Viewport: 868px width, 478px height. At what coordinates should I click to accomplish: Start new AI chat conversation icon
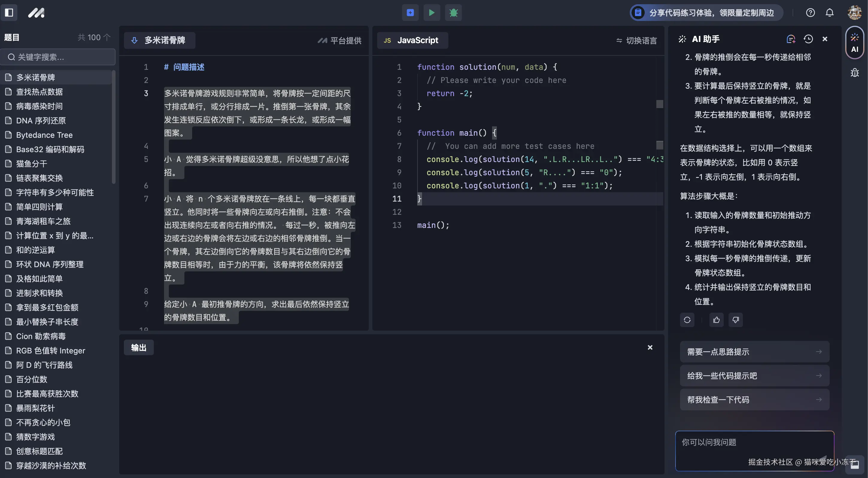pos(790,39)
